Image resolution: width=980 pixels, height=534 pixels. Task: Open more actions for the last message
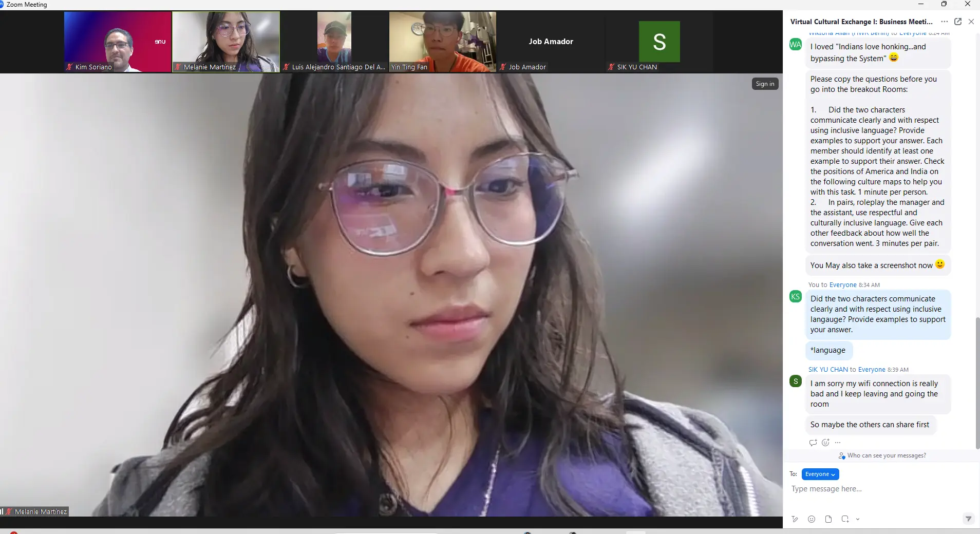click(x=838, y=443)
